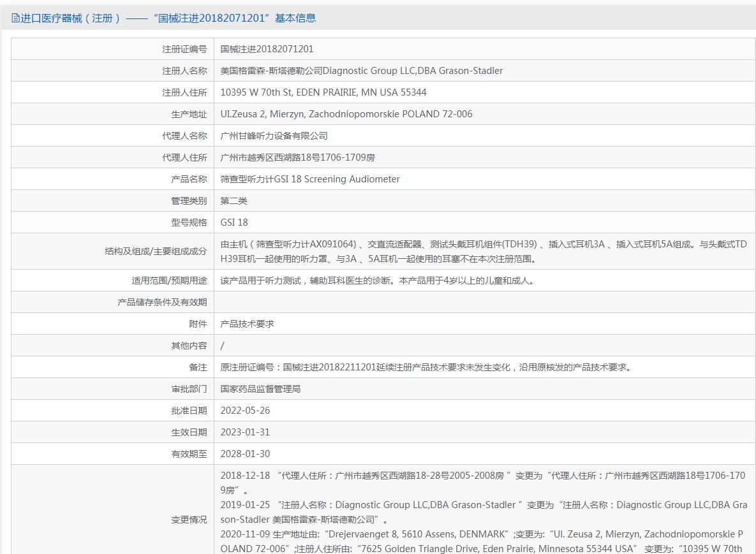Click the 2020-11-09 change record entry
The width and height of the screenshot is (756, 554).
(x=482, y=541)
